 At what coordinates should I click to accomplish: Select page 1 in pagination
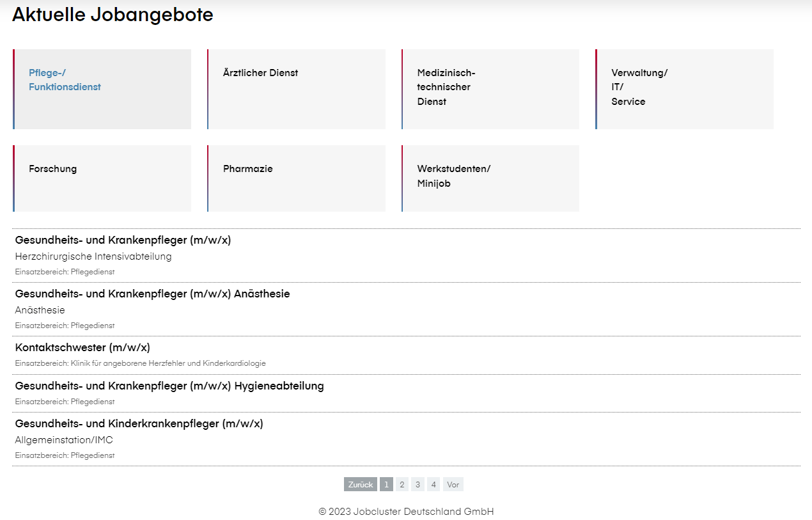point(386,484)
